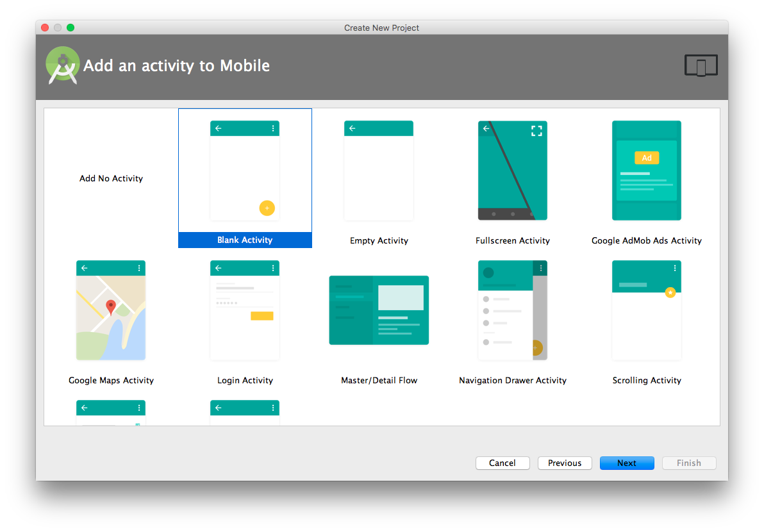This screenshot has width=764, height=532.
Task: Choose the Add No Activity option
Action: tap(111, 178)
